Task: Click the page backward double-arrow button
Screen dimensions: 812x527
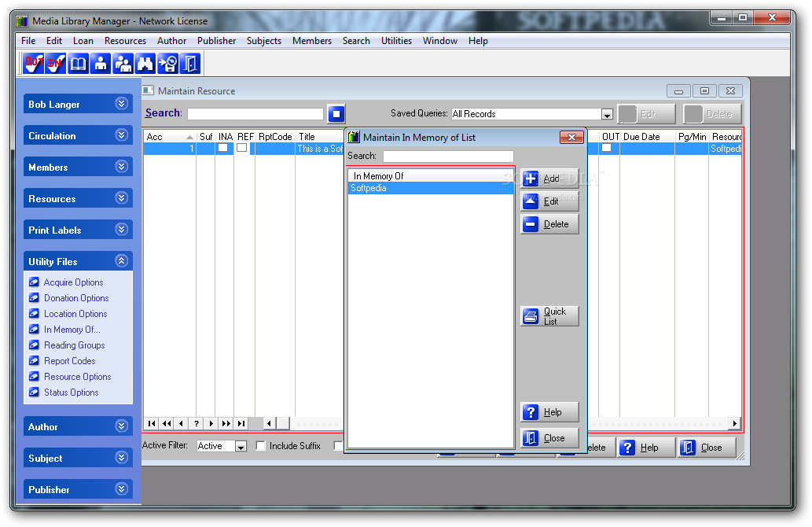Action: coord(167,423)
